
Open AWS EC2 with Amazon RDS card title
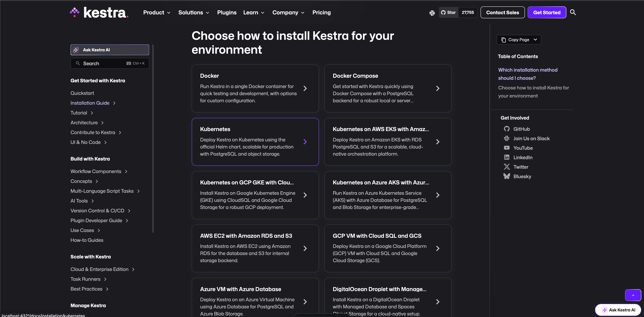[x=246, y=236]
